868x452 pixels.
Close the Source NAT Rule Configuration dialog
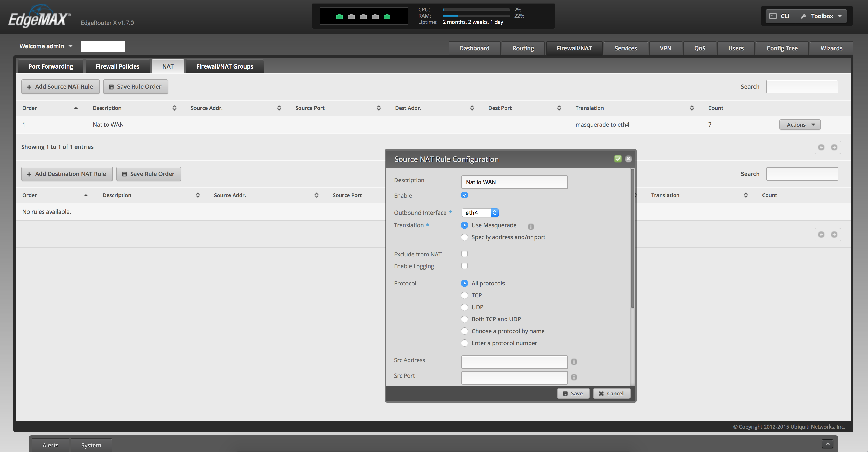(x=628, y=159)
